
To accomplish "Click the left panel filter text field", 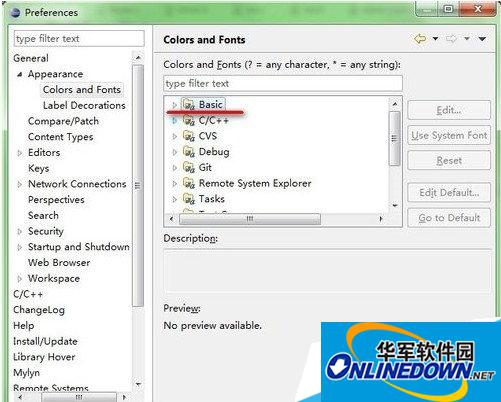I will point(79,39).
